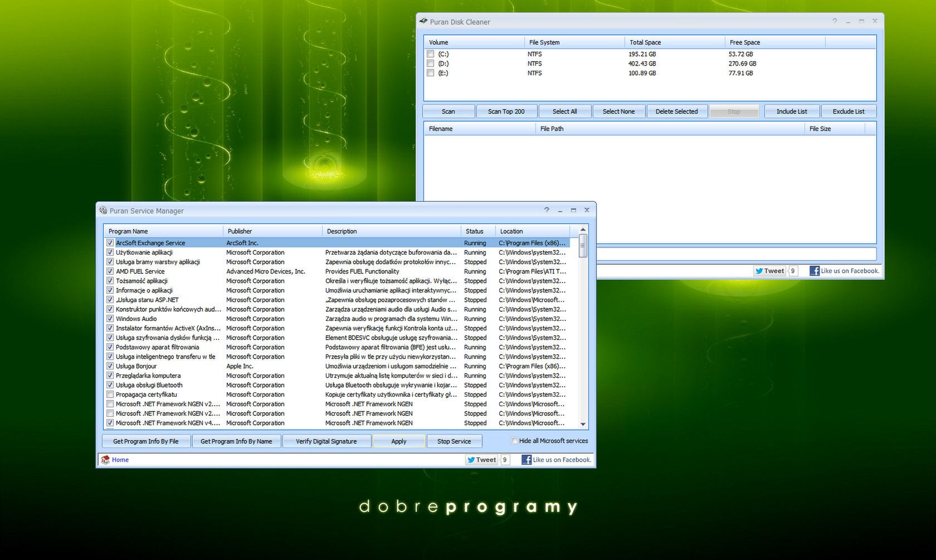Enable Hide all Microsoft services
The width and height of the screenshot is (936, 560).
tap(514, 441)
